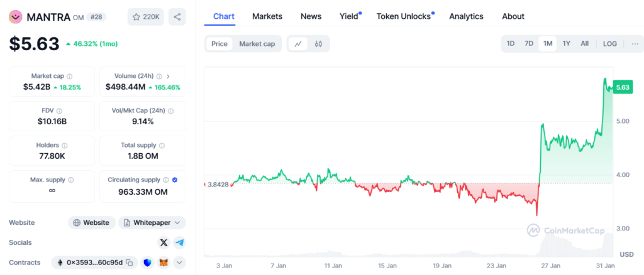This screenshot has height=275, width=644.
Task: Click the $5.42B market cap value
Action: [37, 87]
